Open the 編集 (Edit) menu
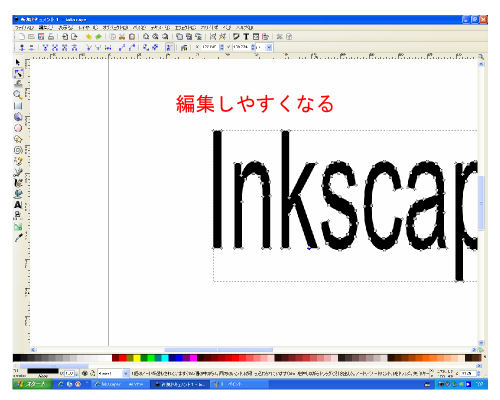500x400 pixels. coord(46,28)
